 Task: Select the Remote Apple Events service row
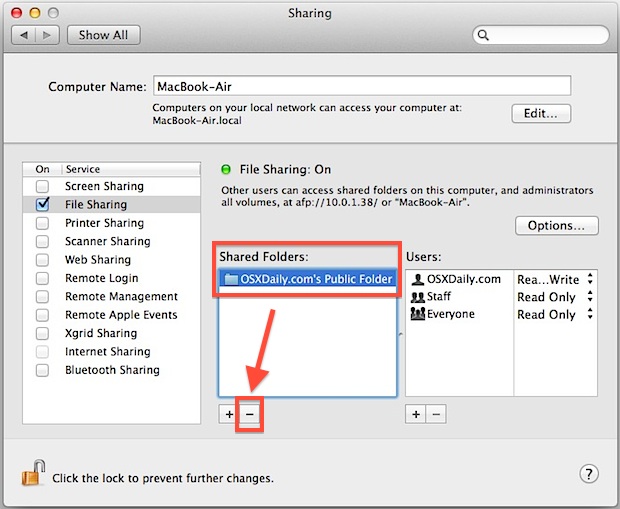(112, 315)
